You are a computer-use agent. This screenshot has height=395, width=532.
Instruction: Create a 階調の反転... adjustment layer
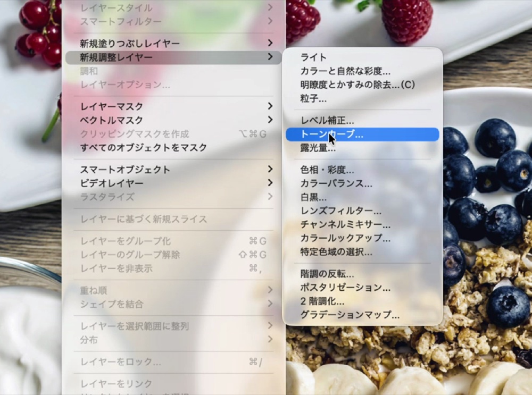tap(362, 274)
